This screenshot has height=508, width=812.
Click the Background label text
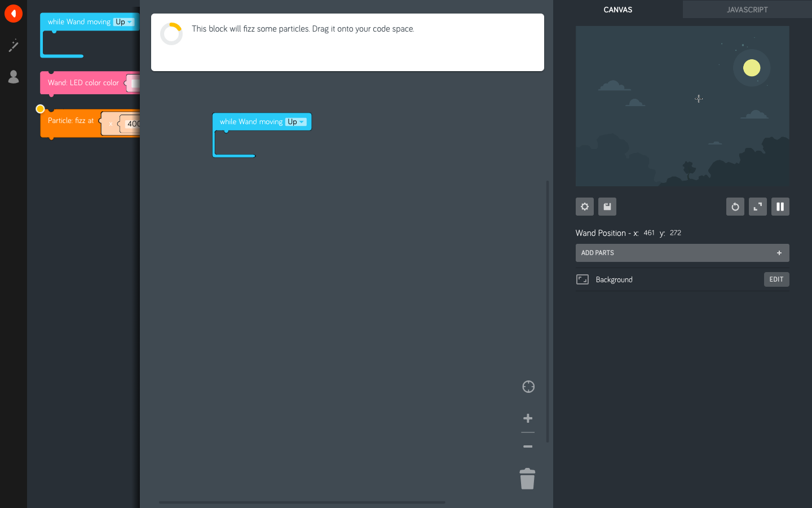click(614, 280)
